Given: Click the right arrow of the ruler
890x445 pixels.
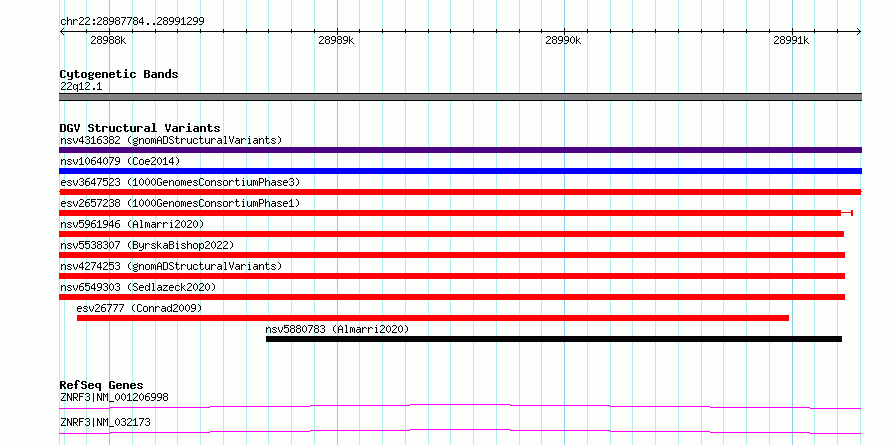Looking at the screenshot, I should coord(858,31).
